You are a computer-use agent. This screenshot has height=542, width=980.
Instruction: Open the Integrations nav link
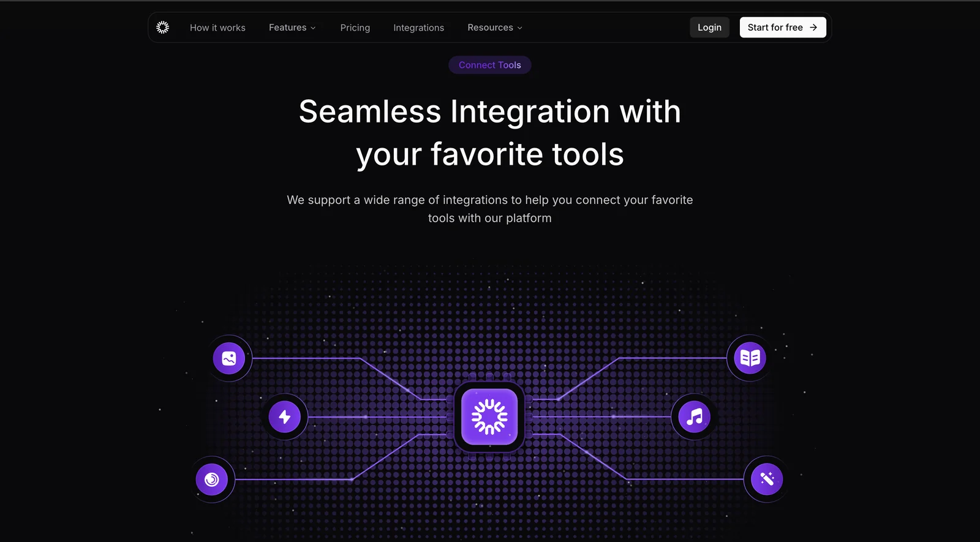point(419,28)
